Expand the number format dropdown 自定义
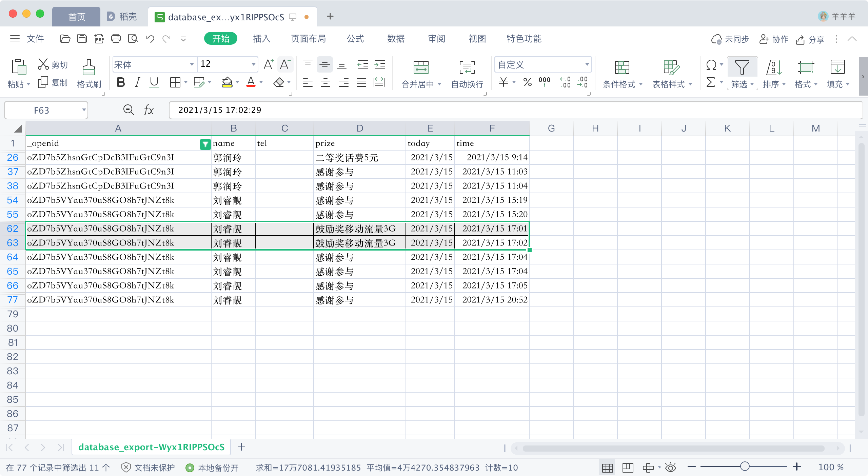The image size is (868, 476). [x=587, y=64]
